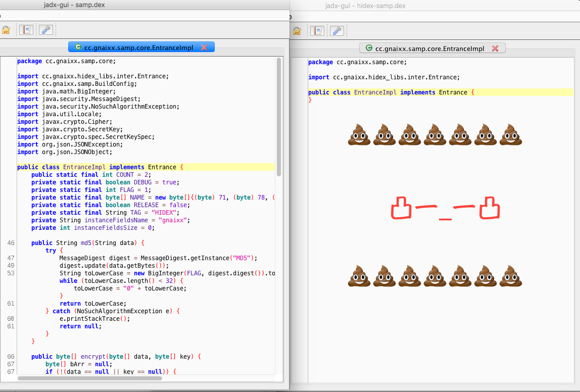Click 'import java.security.NoSuchAlgorithmException;' line

coord(99,107)
